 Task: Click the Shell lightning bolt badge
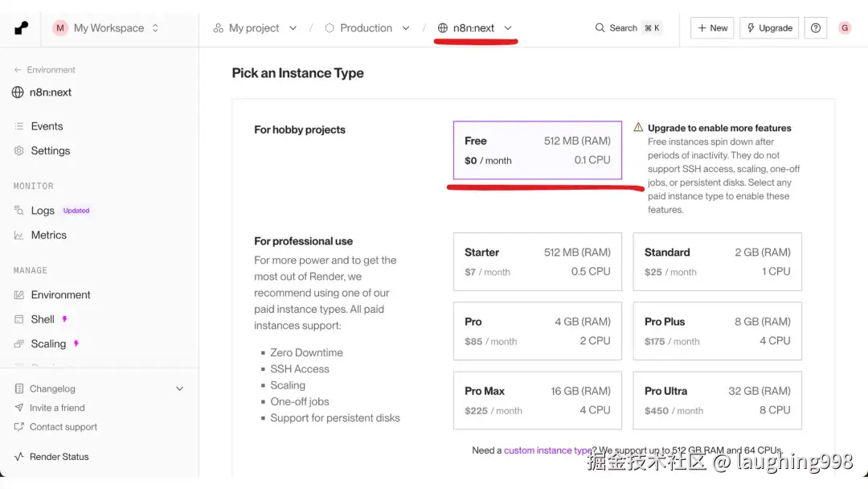65,319
